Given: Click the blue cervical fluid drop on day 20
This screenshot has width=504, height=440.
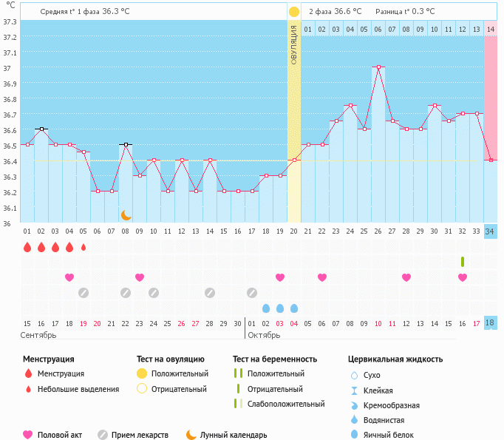Looking at the screenshot, I should pyautogui.click(x=294, y=308).
